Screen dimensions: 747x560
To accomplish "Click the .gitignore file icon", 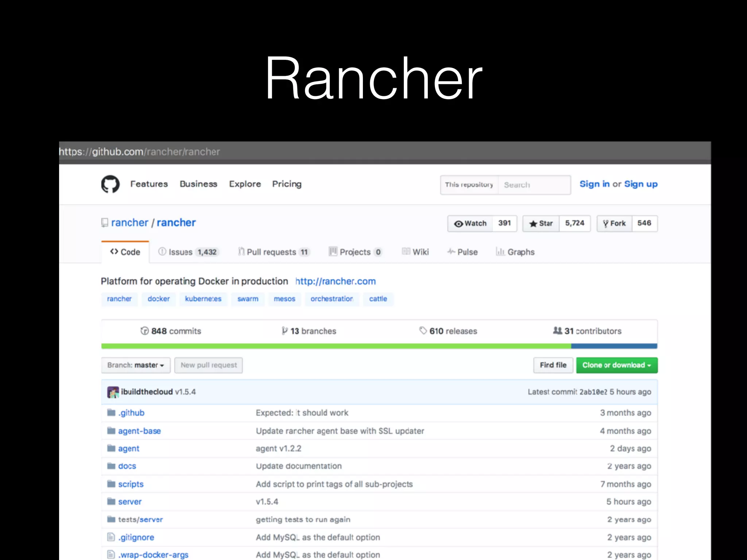I will [x=111, y=537].
